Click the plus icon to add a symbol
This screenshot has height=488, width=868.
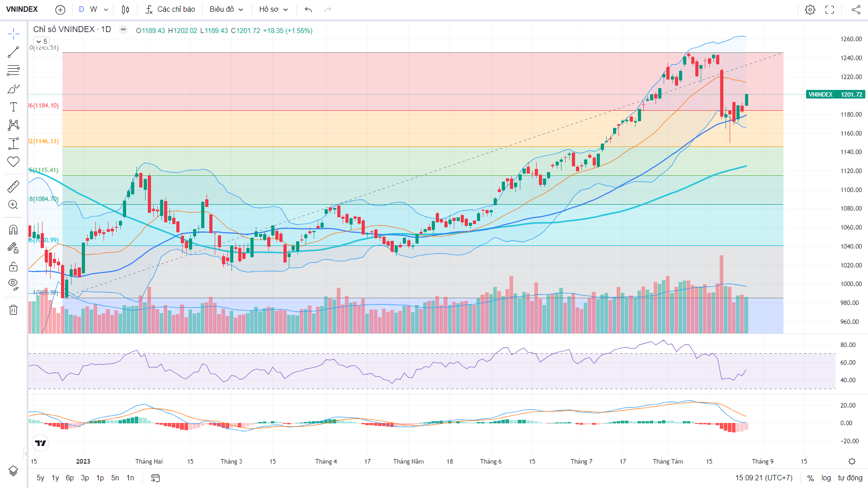click(60, 9)
